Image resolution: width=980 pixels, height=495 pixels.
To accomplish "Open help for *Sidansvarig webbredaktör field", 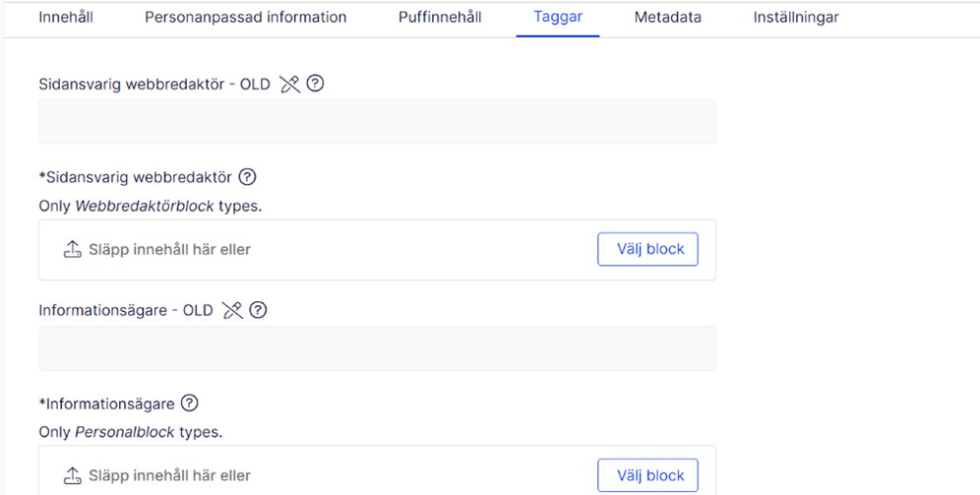I will [x=248, y=177].
